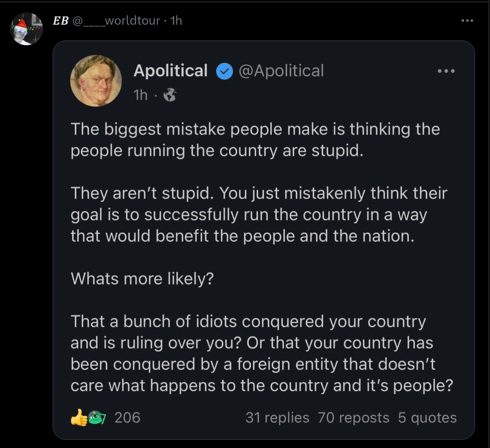Screen dimensions: 490x448
Task: Click the blue verified checkmark badge
Action: click(225, 71)
